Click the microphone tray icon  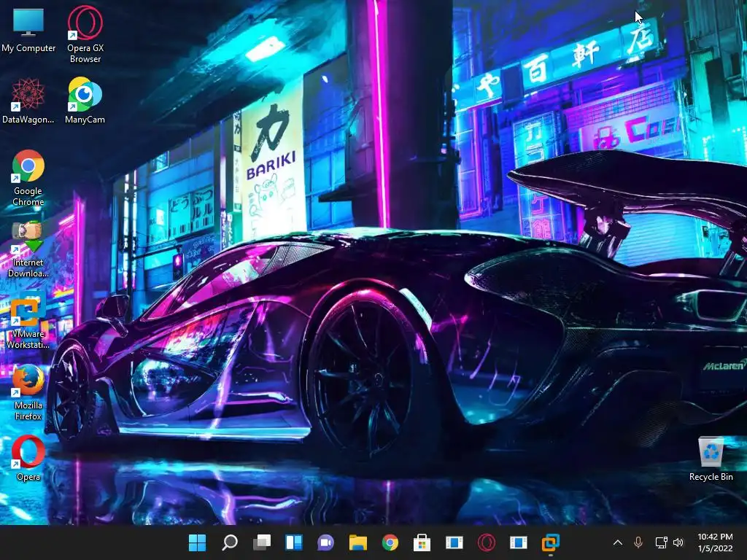point(638,542)
